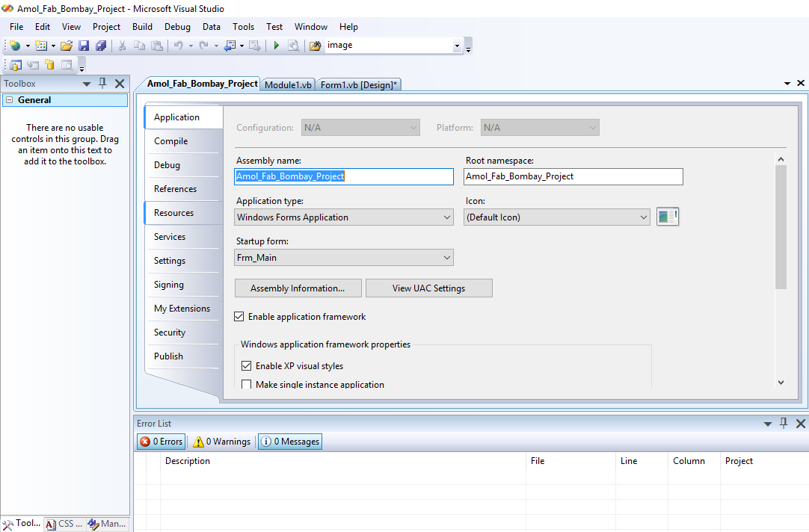809x532 pixels.
Task: Open the File menu
Action: [x=16, y=27]
